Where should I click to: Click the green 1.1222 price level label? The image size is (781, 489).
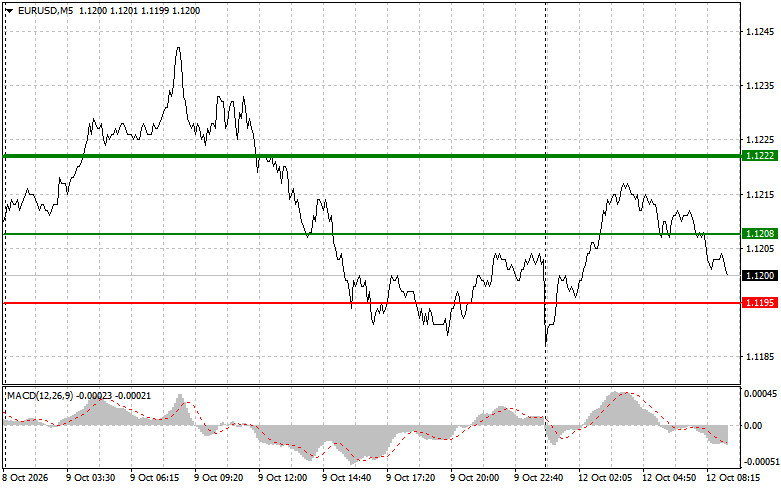pos(760,156)
